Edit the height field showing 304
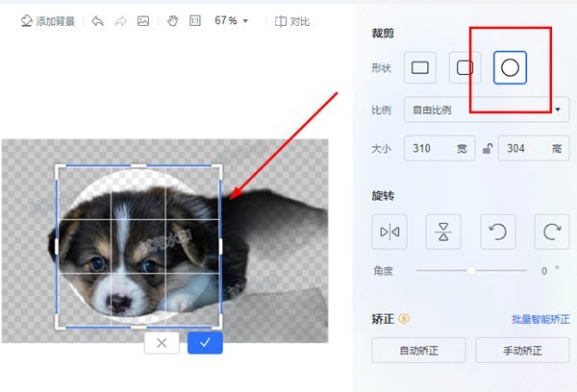This screenshot has height=392, width=577. coord(534,148)
